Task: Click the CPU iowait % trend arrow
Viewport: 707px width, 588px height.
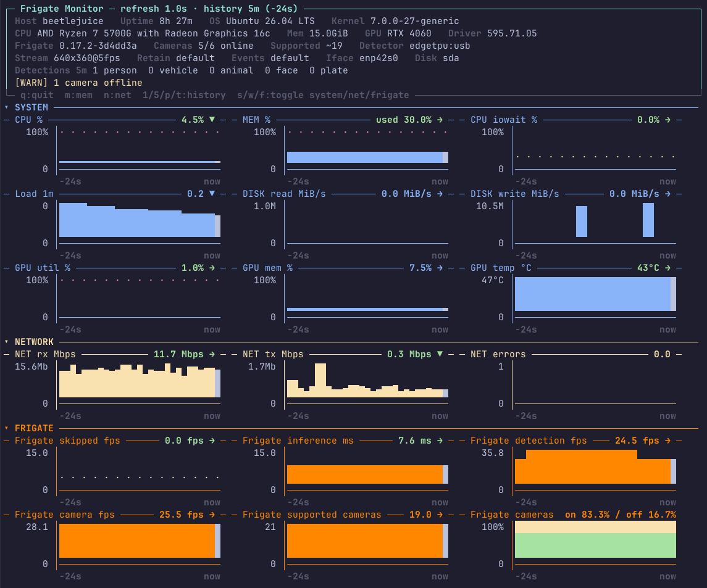Action: pyautogui.click(x=667, y=120)
